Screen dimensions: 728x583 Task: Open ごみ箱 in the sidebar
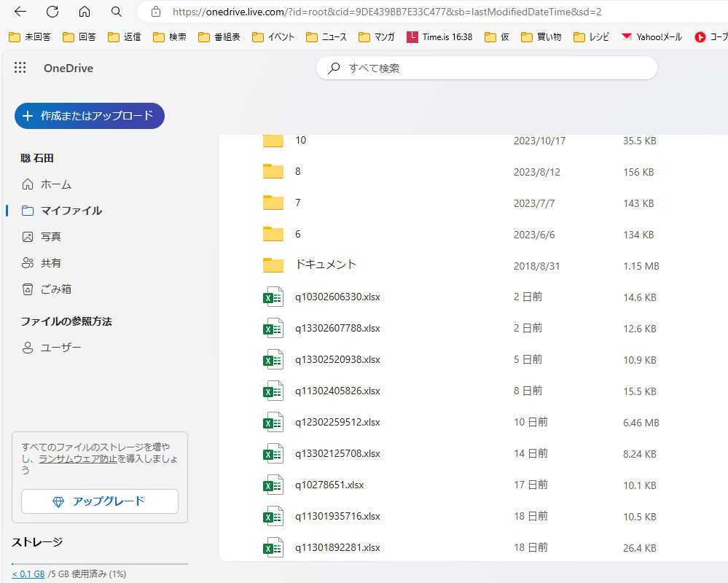47,289
